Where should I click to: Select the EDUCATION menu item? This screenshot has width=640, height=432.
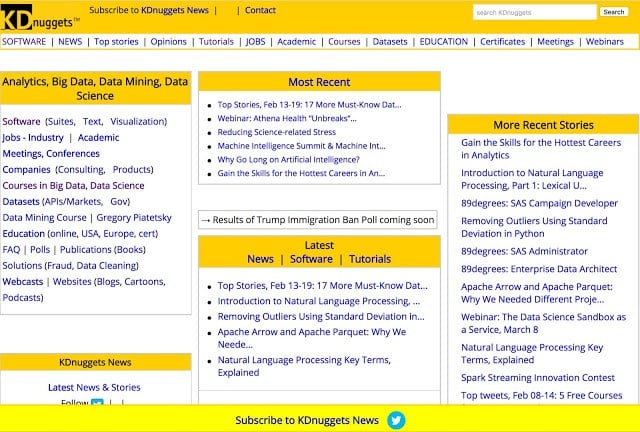click(444, 42)
